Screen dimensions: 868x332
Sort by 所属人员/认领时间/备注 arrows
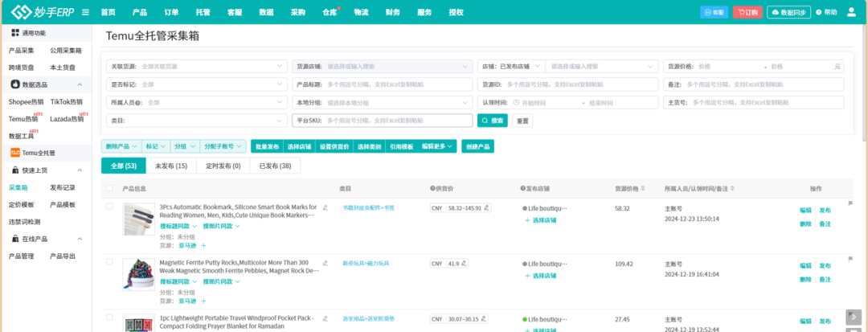[733, 189]
